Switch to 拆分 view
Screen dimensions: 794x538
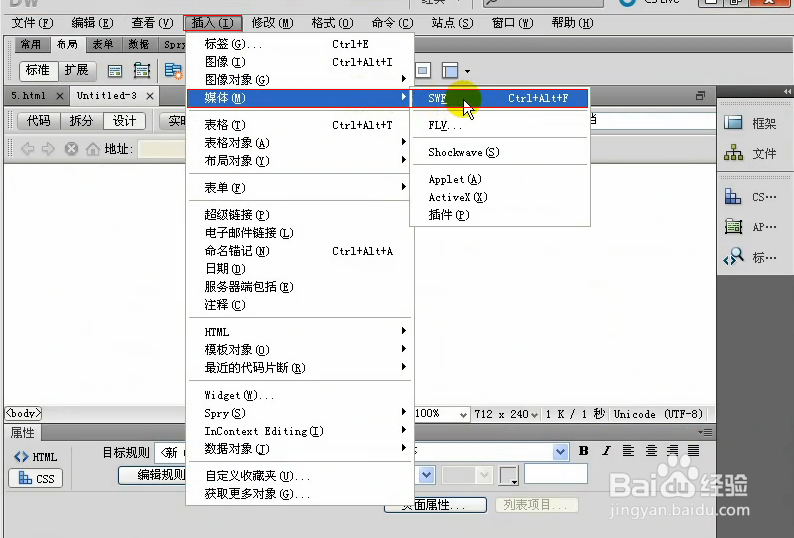point(82,121)
